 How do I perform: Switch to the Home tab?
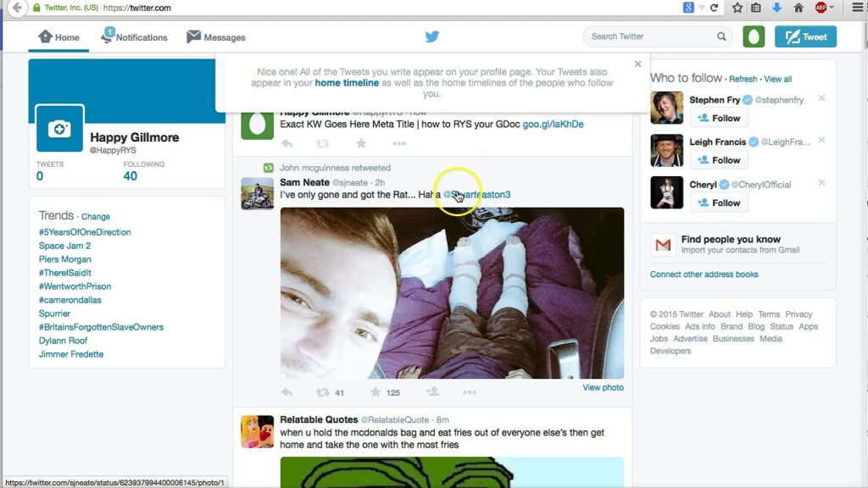(x=58, y=37)
